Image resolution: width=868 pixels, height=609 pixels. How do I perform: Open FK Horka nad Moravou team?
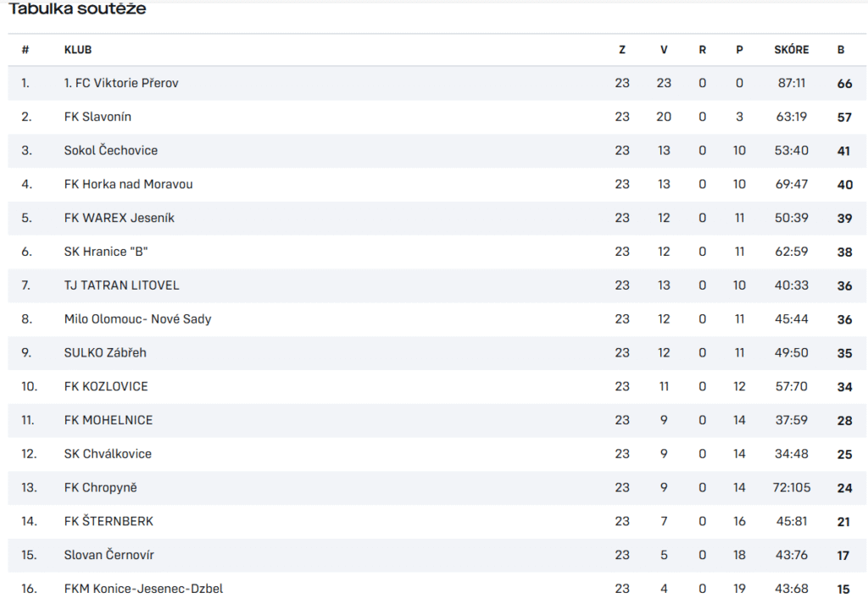point(129,184)
